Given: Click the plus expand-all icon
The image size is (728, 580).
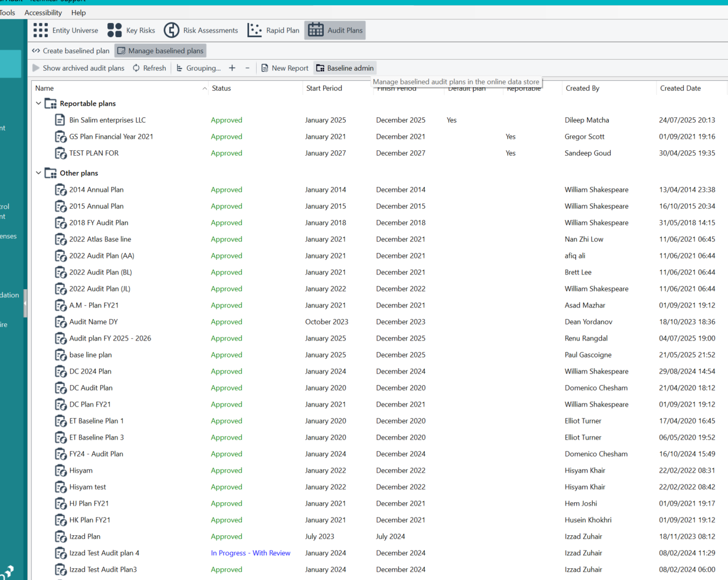Looking at the screenshot, I should pyautogui.click(x=232, y=68).
